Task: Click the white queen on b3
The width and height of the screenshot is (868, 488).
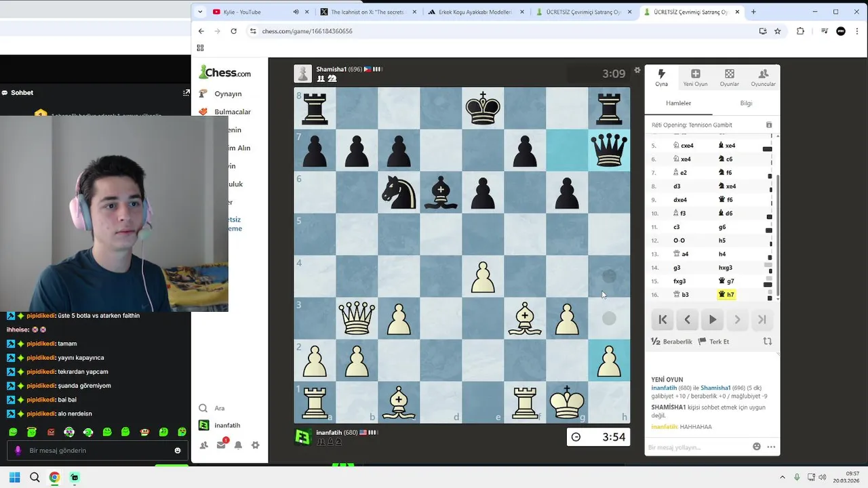Action: click(357, 318)
